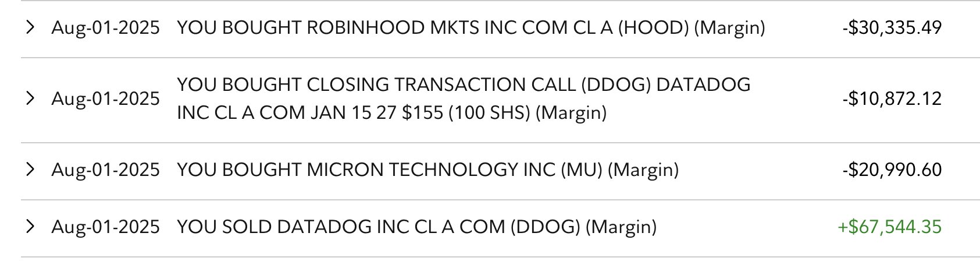Screen dimensions: 980x261
Task: Click the (HOOD) ticker symbol text
Action: click(653, 27)
